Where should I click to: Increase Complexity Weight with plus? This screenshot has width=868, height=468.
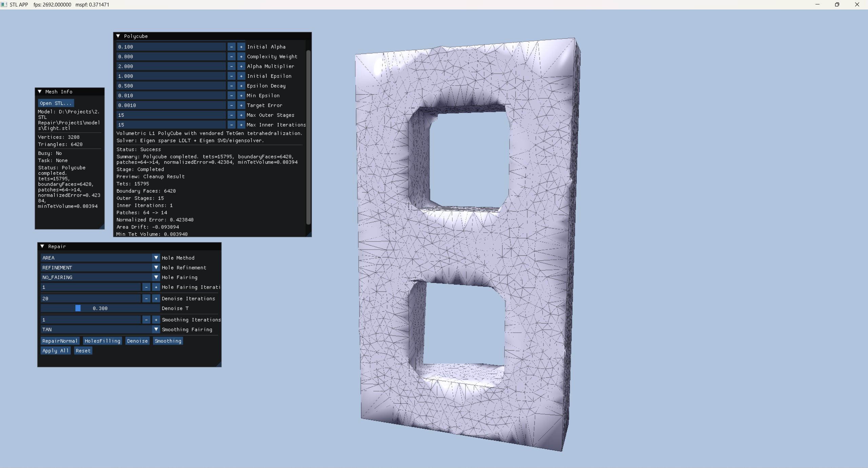click(241, 57)
